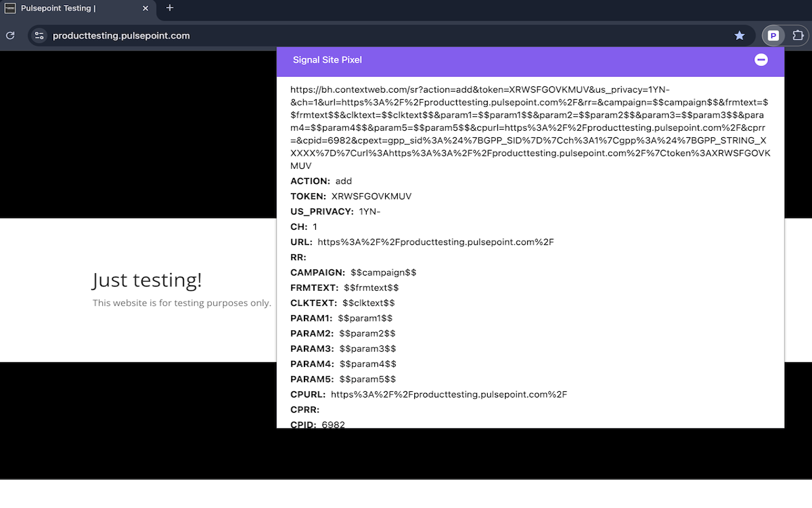
Task: Click the RR parameter label
Action: 298,257
